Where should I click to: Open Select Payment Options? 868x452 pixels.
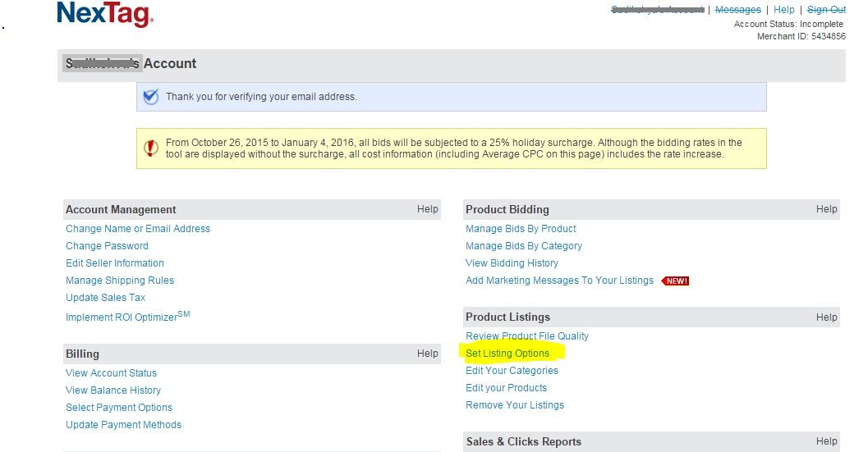click(x=119, y=407)
